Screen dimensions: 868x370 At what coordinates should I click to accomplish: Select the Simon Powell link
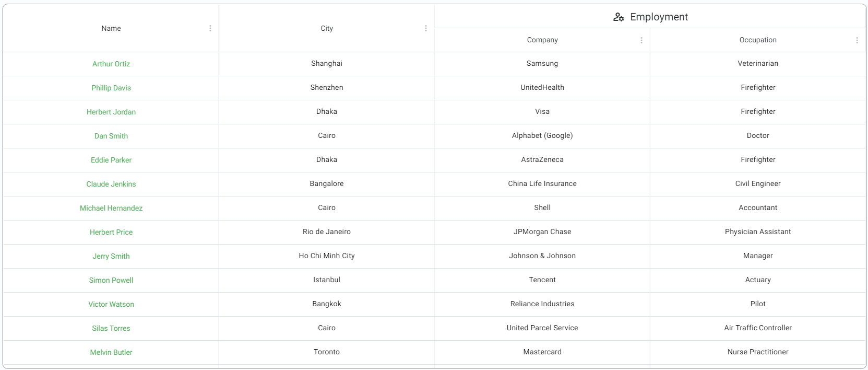111,280
